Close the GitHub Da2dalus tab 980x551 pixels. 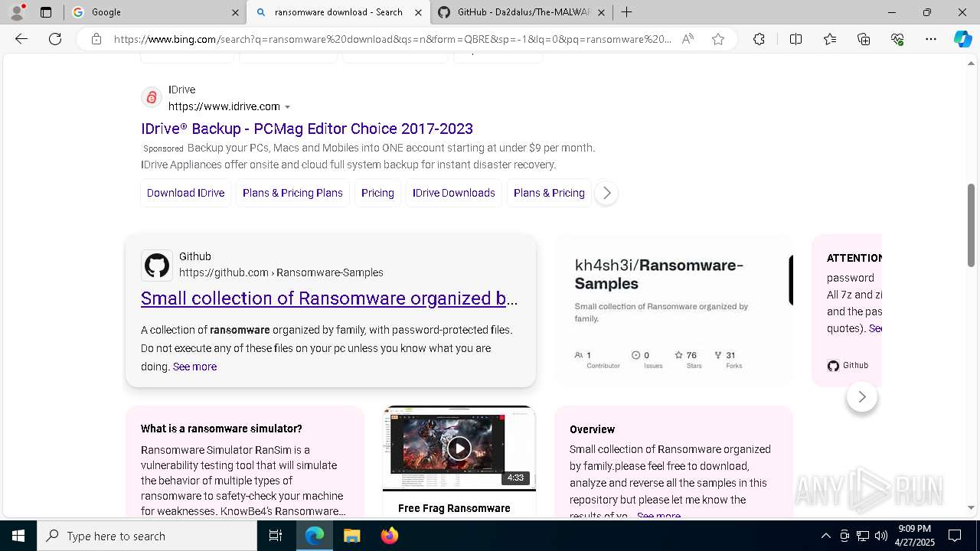click(x=601, y=12)
